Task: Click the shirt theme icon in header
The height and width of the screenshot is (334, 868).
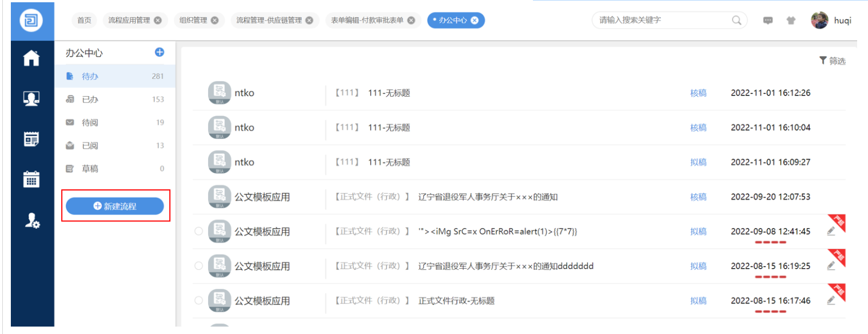Action: tap(791, 21)
